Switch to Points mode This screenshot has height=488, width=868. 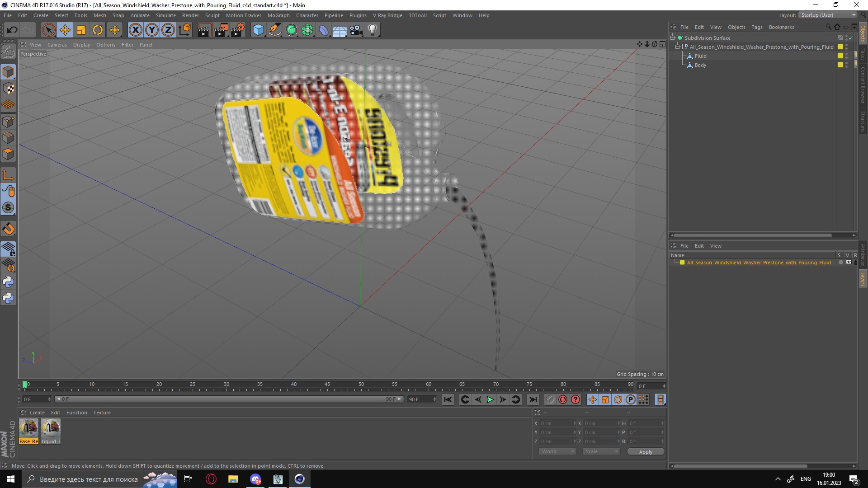click(8, 121)
